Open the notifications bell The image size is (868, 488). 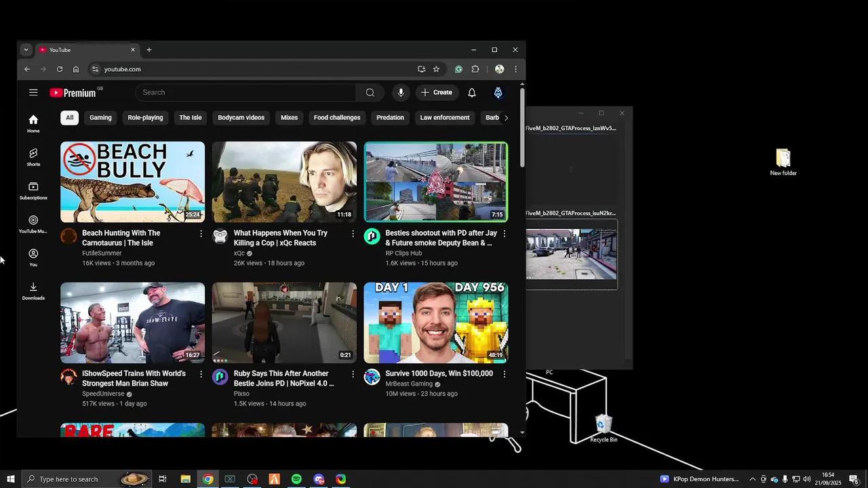coord(472,92)
